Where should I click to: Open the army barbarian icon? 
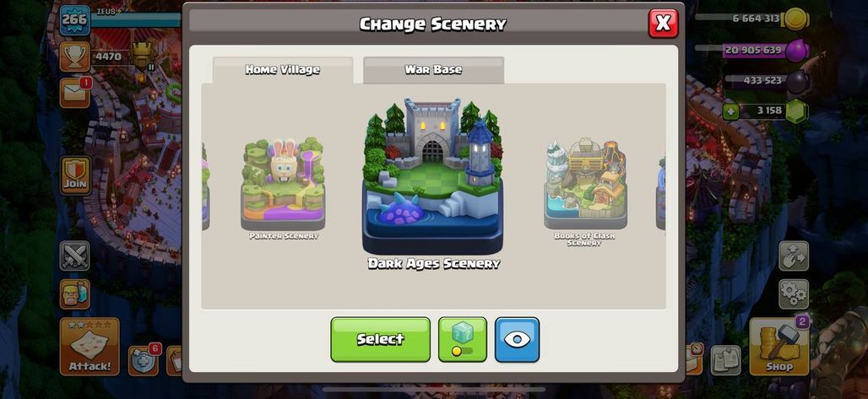click(x=75, y=294)
